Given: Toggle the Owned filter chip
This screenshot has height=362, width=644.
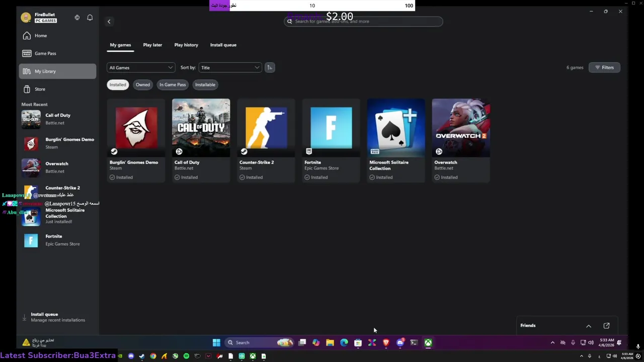Looking at the screenshot, I should pos(143,84).
